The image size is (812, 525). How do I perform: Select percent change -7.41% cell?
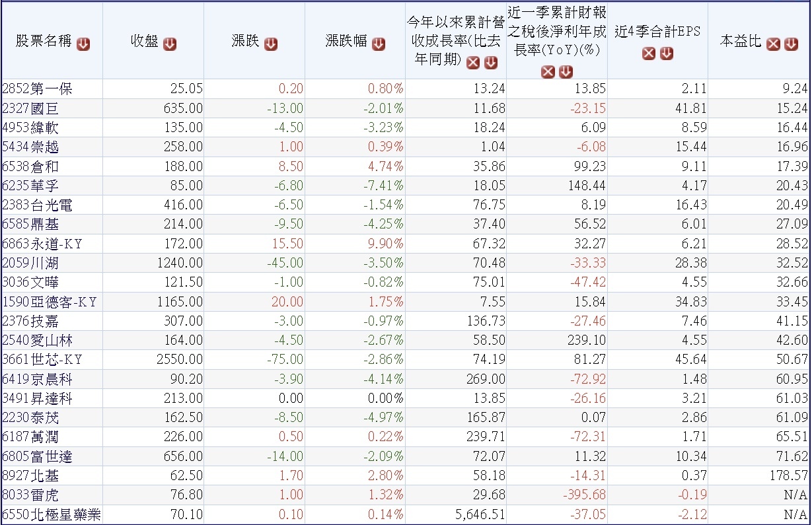(355, 186)
